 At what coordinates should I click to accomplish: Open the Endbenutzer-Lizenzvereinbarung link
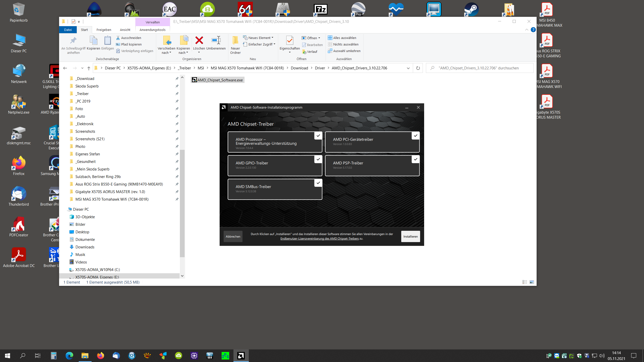tap(319, 239)
